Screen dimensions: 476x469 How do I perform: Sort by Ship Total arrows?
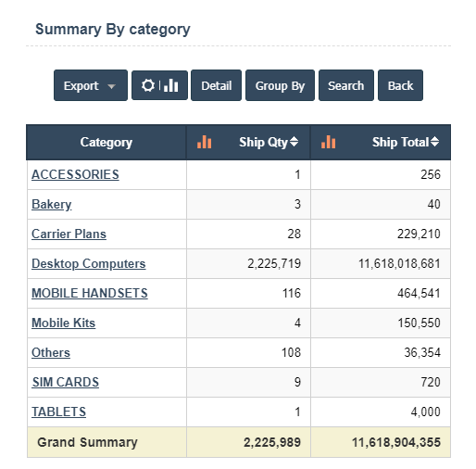click(x=434, y=142)
